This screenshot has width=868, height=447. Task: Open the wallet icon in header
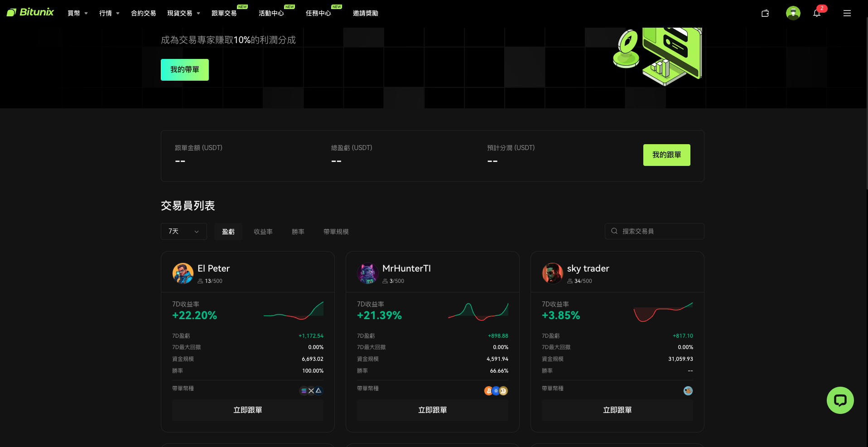[765, 13]
